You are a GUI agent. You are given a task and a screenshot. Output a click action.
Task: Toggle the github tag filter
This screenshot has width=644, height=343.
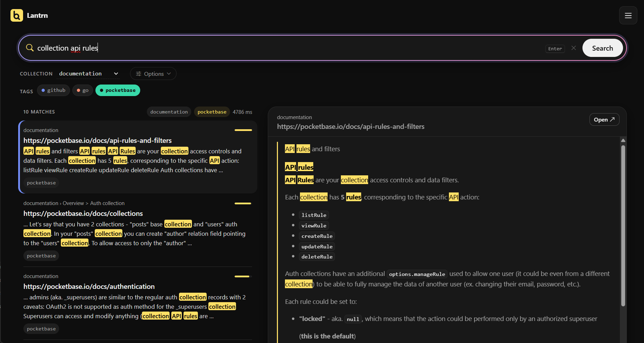[x=53, y=90]
